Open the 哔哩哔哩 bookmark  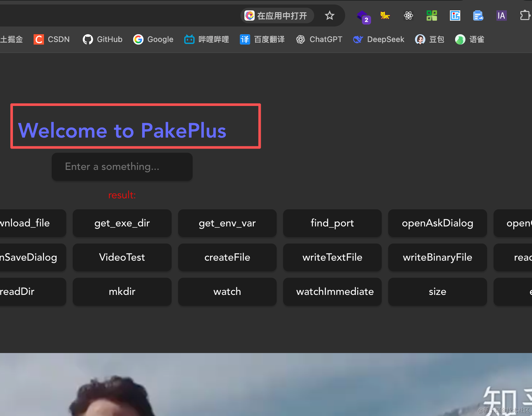click(x=207, y=39)
